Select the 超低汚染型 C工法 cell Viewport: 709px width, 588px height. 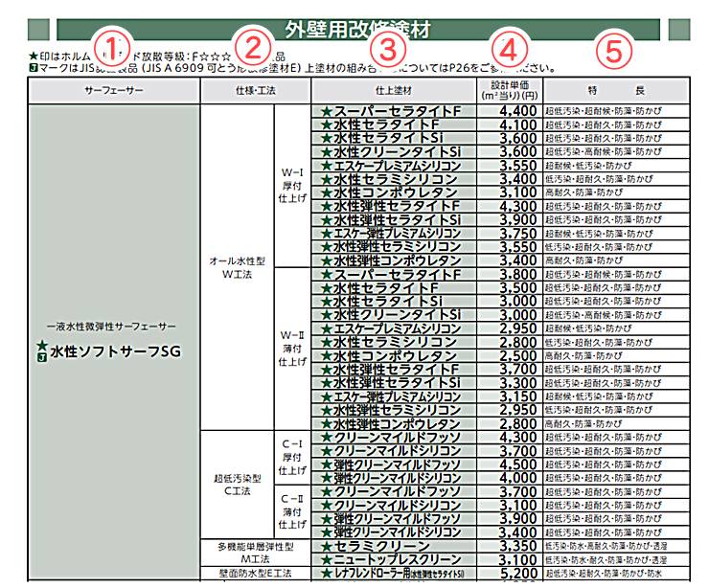pos(237,485)
